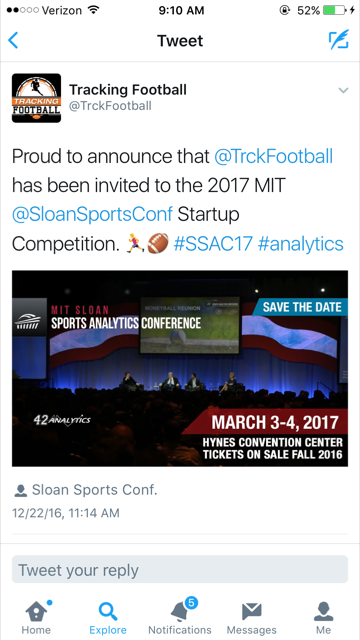Expand the tweet options chevron

344,90
